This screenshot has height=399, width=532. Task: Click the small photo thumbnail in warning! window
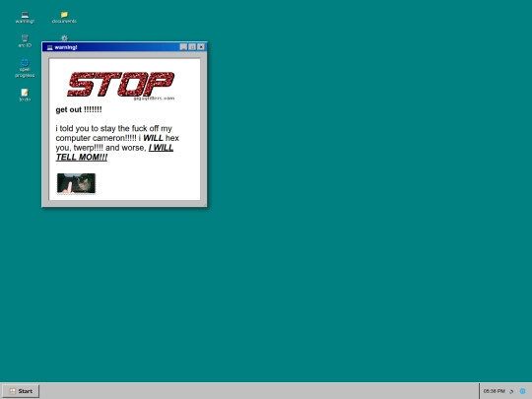point(76,183)
